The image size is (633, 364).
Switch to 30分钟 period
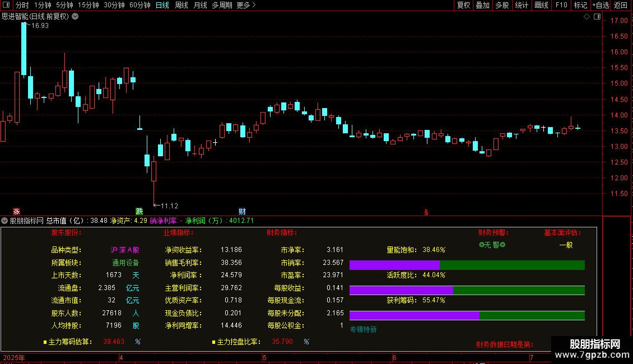coord(114,5)
